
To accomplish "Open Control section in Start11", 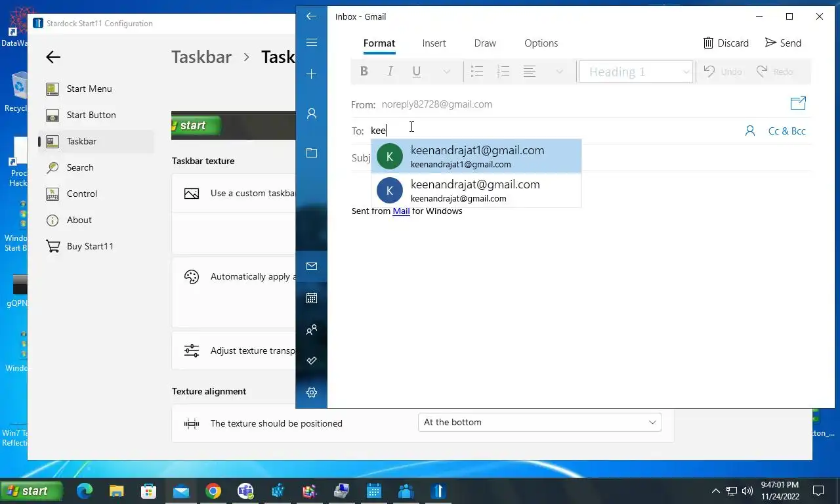I will point(96,194).
